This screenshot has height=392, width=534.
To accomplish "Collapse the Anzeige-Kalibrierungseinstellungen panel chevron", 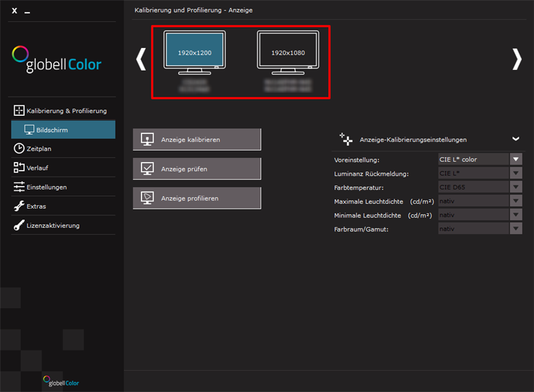I will click(515, 139).
